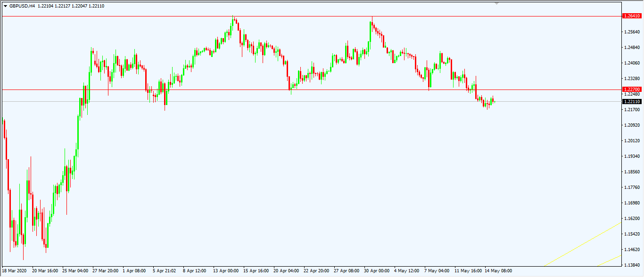Click the 1.24060 price scale value
This screenshot has width=644, height=277.
point(632,63)
